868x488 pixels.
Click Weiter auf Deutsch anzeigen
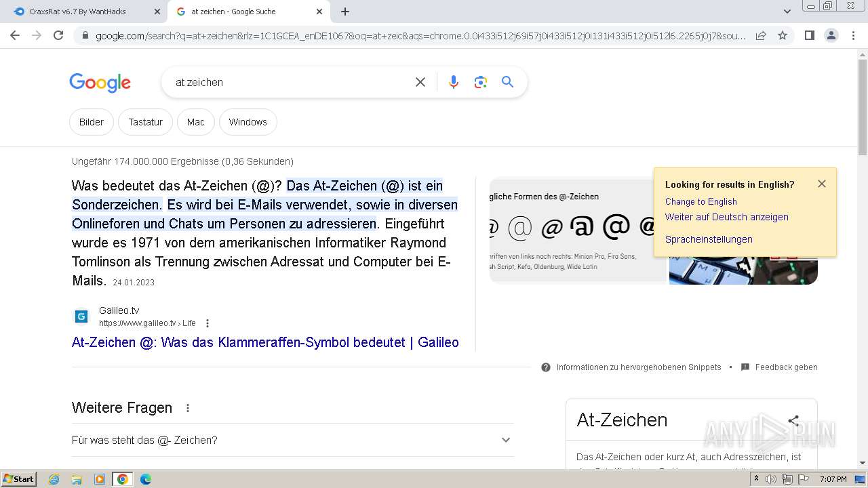[x=726, y=217]
